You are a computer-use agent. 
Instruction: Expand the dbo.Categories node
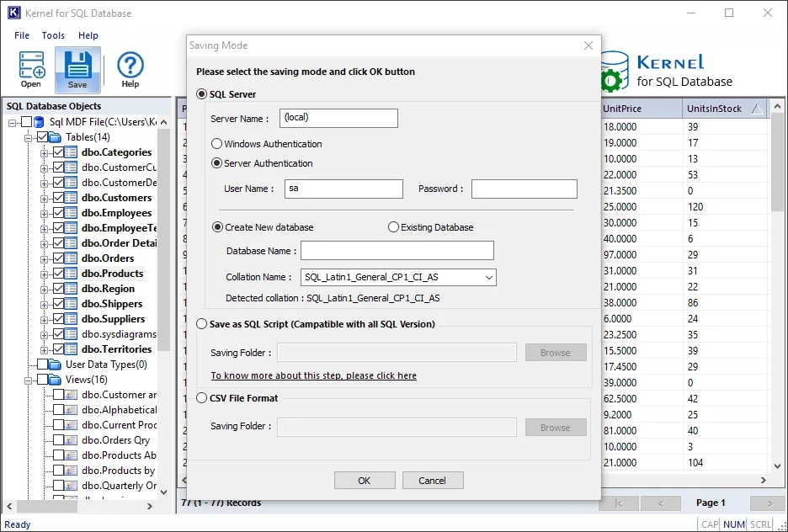click(45, 153)
